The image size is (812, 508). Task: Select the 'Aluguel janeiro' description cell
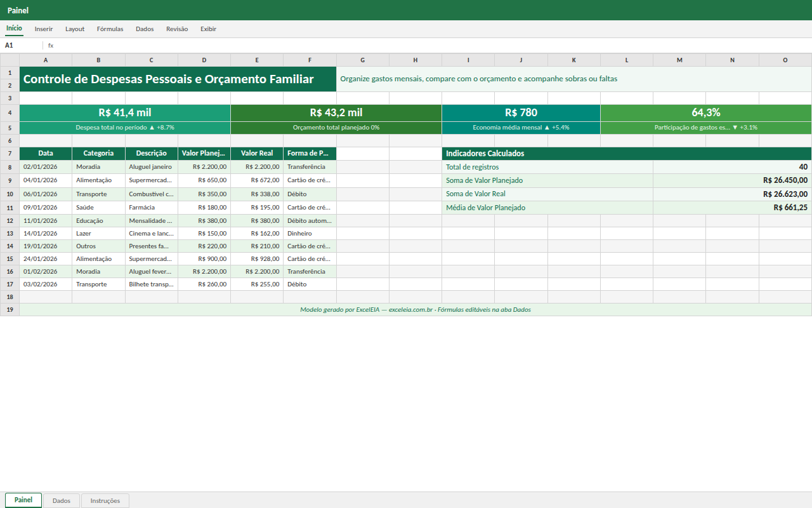click(152, 167)
